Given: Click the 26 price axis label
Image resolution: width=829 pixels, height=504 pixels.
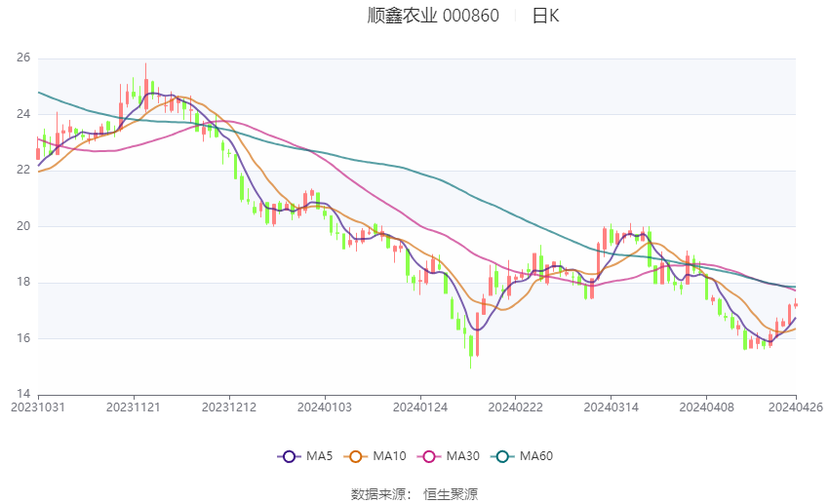Looking at the screenshot, I should pos(23,58).
